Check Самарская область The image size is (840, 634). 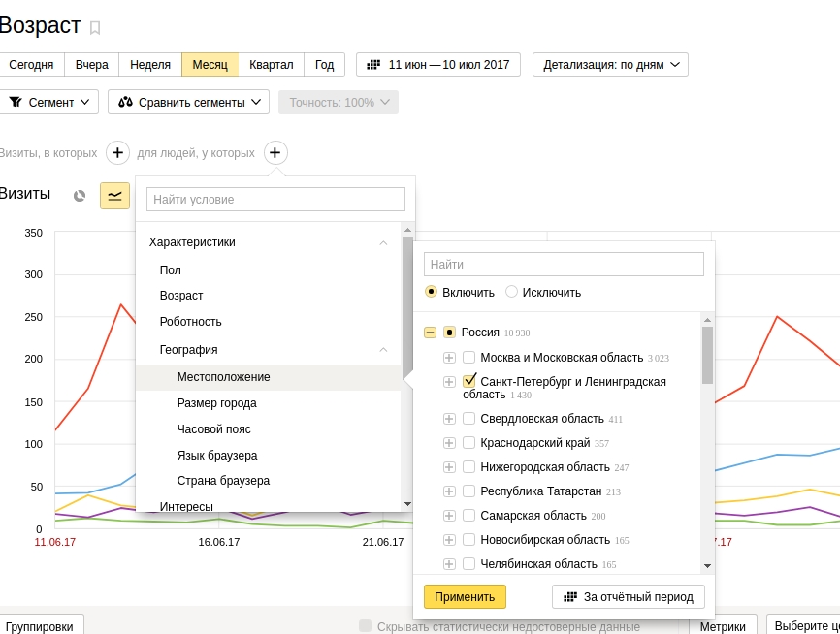pyautogui.click(x=468, y=515)
